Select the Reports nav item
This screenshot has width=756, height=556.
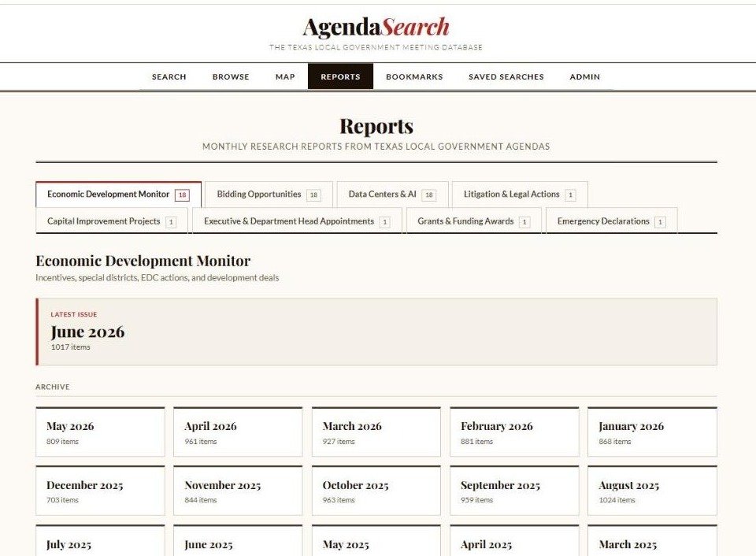pyautogui.click(x=340, y=76)
